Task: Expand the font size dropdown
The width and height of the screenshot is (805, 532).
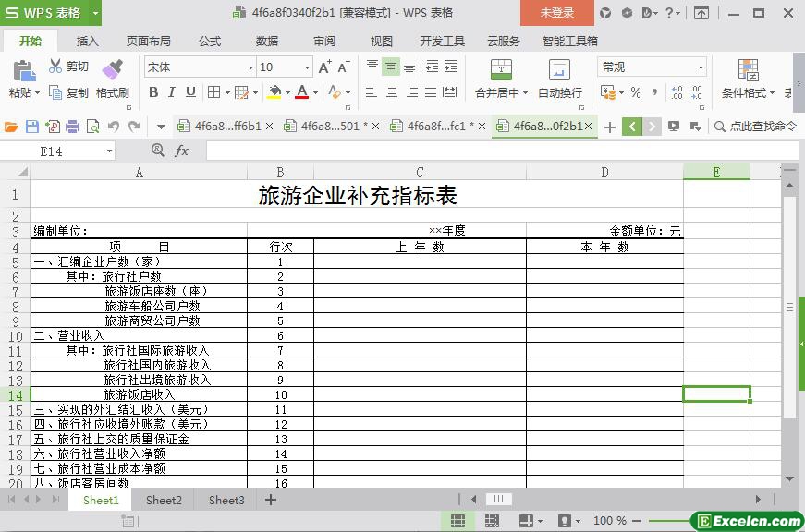Action: click(x=307, y=67)
